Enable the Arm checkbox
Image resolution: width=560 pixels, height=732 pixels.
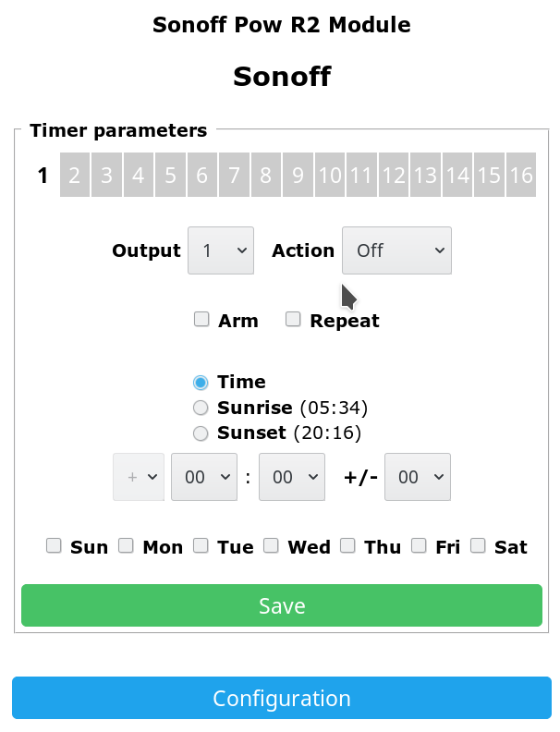click(201, 320)
